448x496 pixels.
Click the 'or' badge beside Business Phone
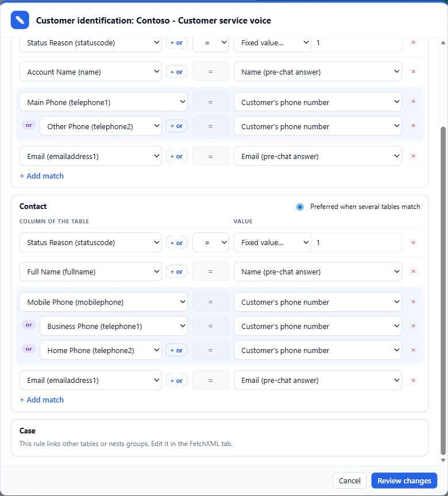[29, 325]
